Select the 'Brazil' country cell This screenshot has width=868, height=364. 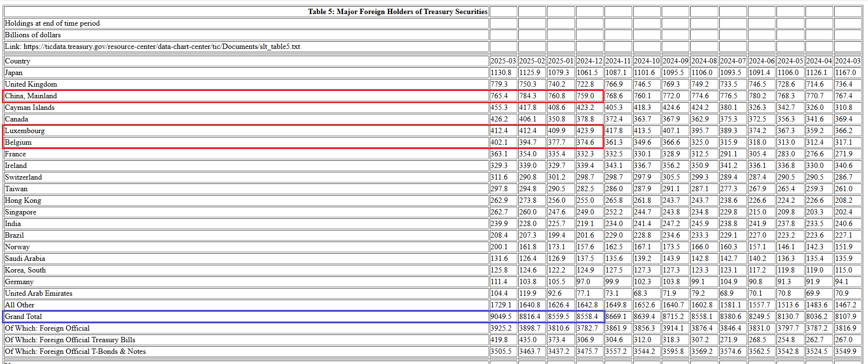click(x=246, y=235)
